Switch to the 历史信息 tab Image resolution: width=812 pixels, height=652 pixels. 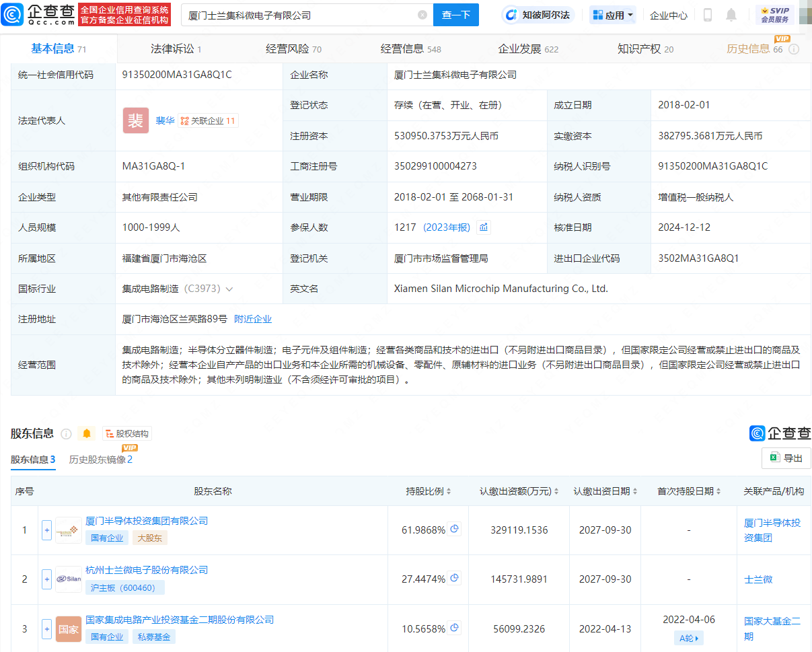755,48
